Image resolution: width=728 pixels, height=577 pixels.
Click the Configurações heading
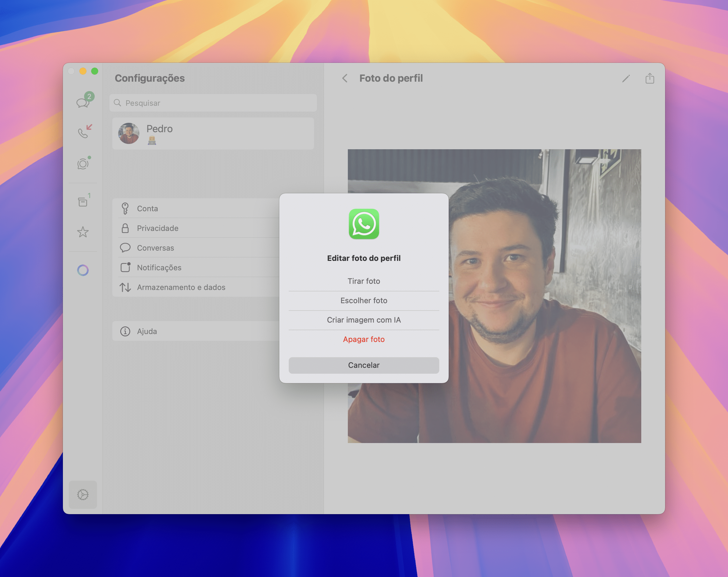[150, 78]
